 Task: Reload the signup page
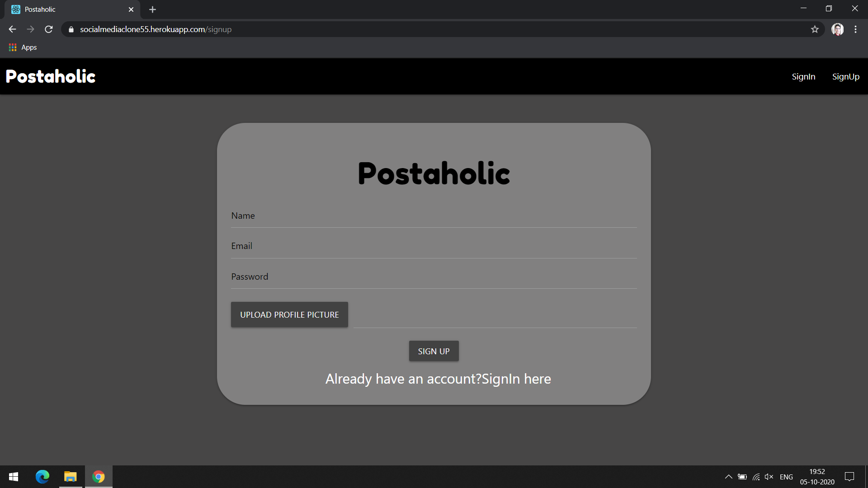49,29
